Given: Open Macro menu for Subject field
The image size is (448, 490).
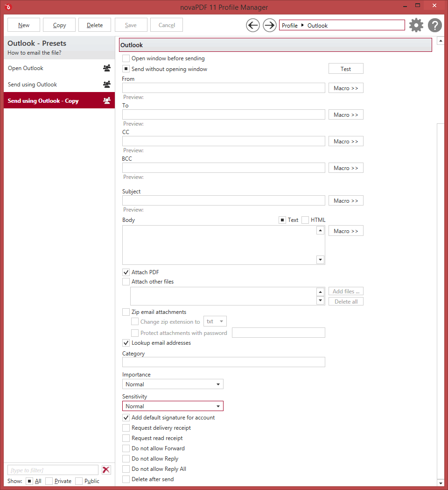Looking at the screenshot, I should click(x=346, y=201).
